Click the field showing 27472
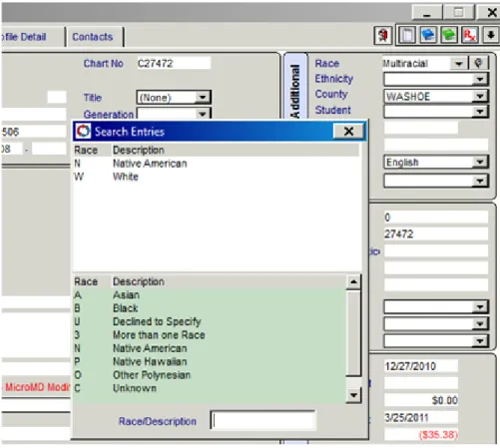This screenshot has height=448, width=500. point(436,234)
